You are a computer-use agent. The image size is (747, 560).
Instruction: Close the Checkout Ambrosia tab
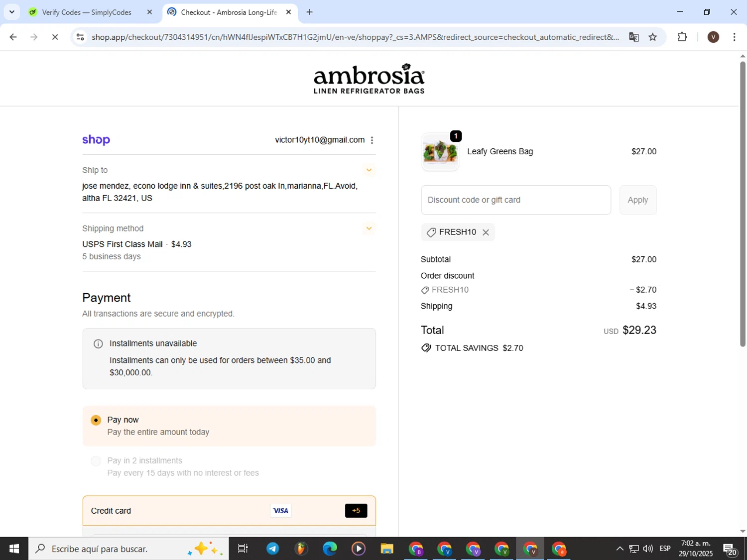tap(288, 12)
